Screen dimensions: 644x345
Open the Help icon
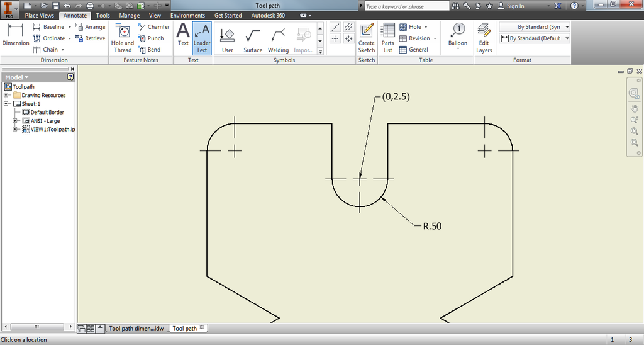tap(574, 6)
